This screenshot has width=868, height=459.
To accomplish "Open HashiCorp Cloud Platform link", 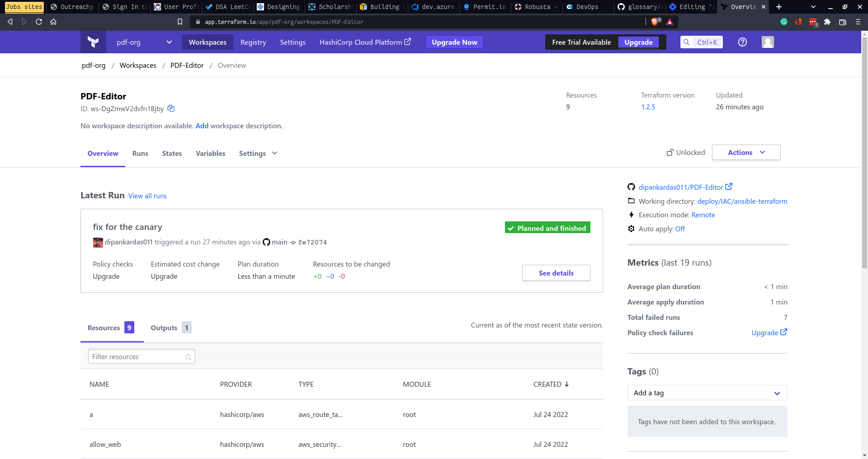I will 365,42.
